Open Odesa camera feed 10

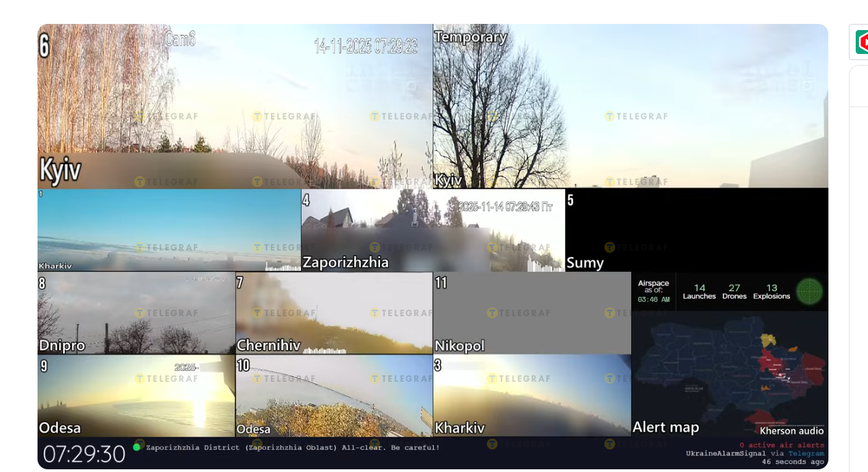334,395
